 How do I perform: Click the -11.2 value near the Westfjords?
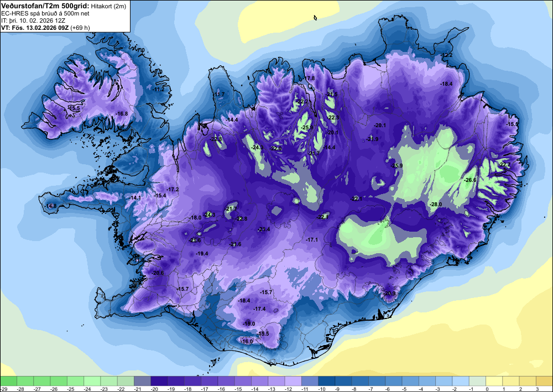158,90
